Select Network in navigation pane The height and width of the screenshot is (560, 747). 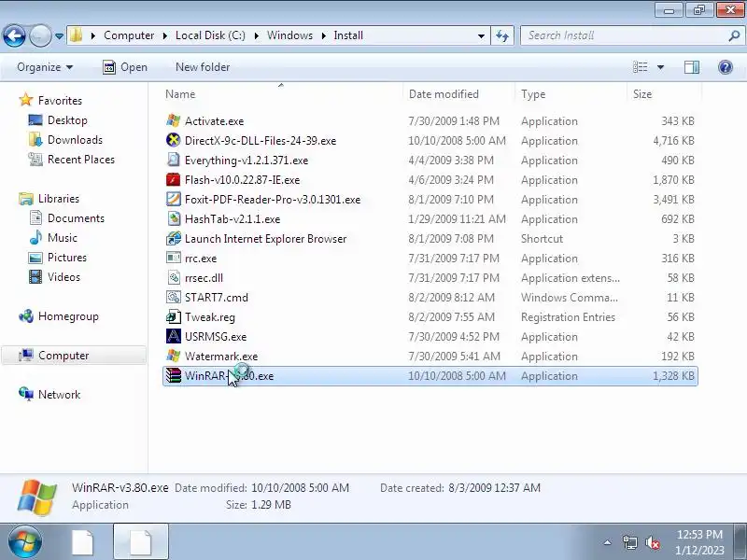click(59, 394)
